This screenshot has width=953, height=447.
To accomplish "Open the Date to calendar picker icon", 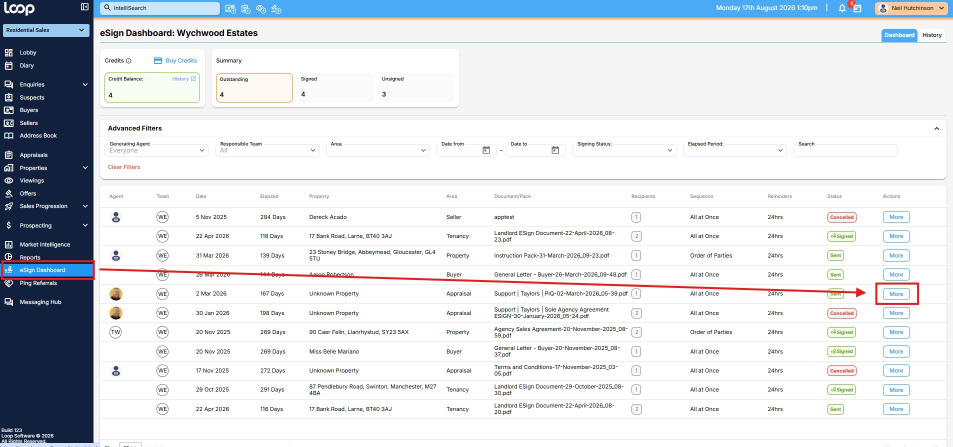I will click(x=555, y=150).
